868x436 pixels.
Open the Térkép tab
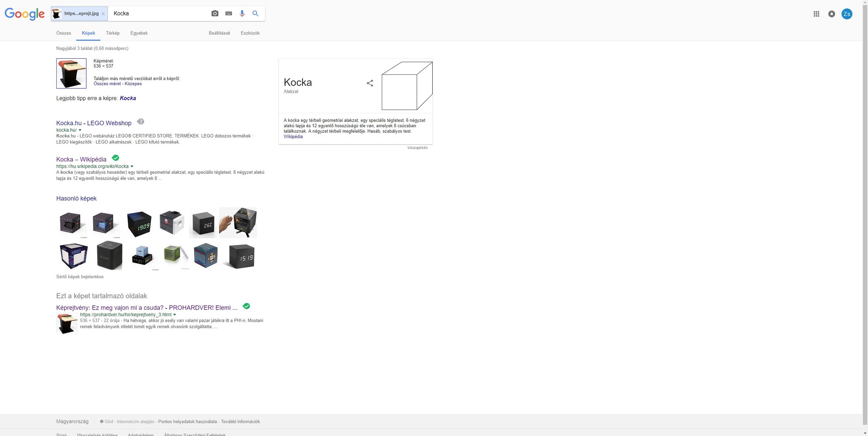pos(113,33)
